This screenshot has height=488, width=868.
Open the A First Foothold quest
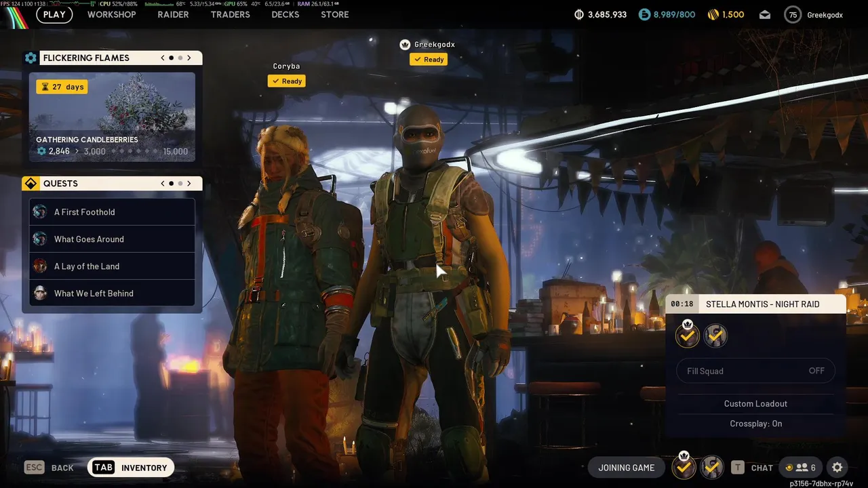[x=112, y=212]
